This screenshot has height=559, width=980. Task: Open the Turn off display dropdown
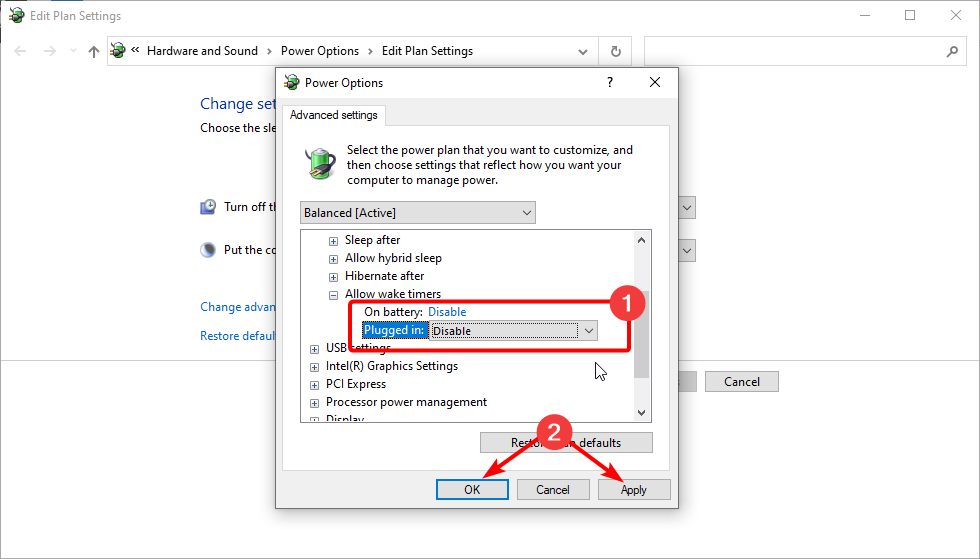click(x=687, y=208)
